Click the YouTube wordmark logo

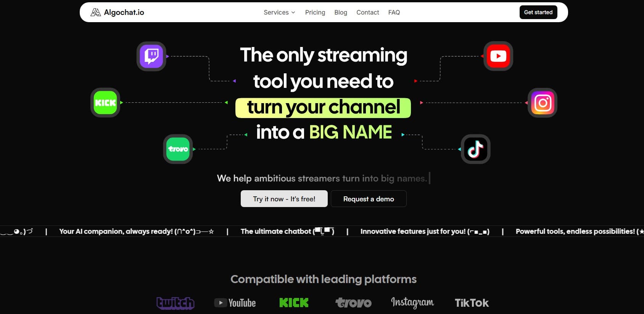pyautogui.click(x=235, y=303)
